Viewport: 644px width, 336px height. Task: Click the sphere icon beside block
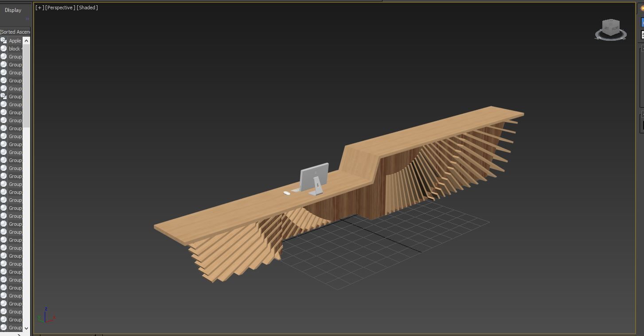click(4, 49)
